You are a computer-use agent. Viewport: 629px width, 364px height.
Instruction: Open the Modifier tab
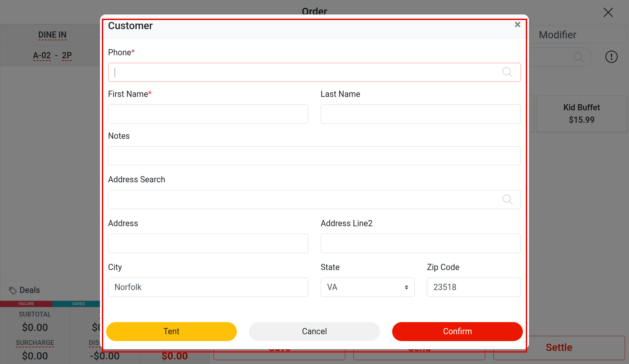click(558, 35)
